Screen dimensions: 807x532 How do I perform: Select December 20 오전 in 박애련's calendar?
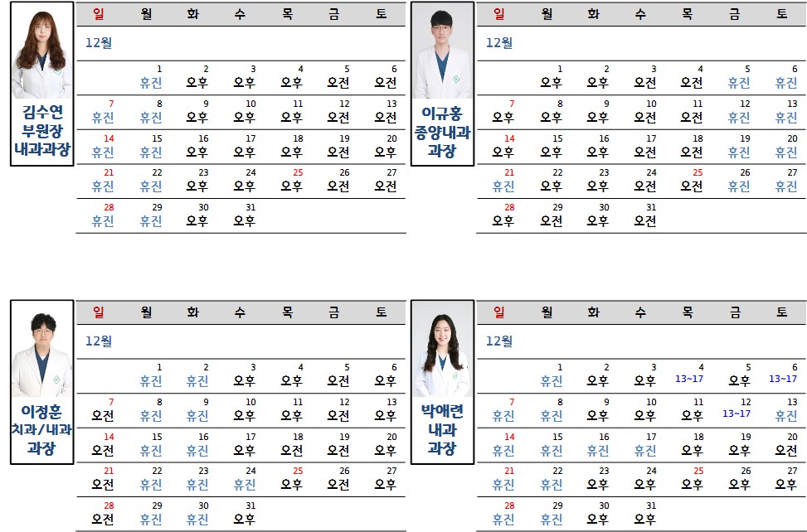click(x=786, y=450)
